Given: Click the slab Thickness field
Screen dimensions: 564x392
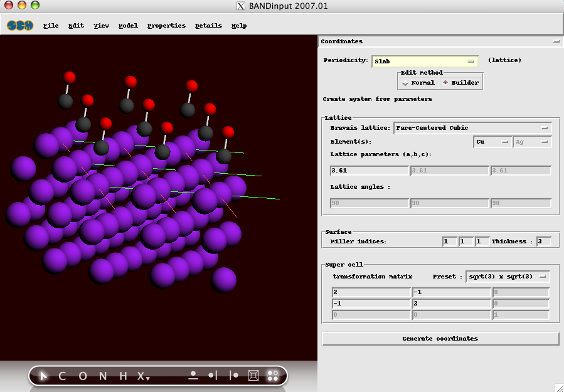Looking at the screenshot, I should [543, 241].
